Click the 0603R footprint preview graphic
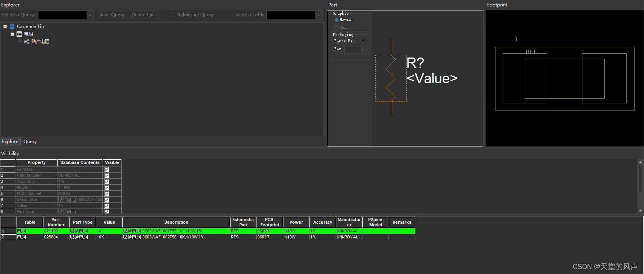Screen dimensions: 644x274 pos(565,78)
